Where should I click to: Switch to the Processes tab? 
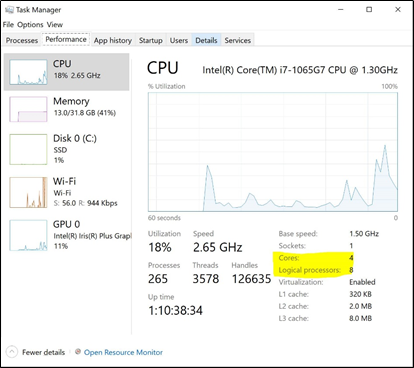click(x=22, y=40)
